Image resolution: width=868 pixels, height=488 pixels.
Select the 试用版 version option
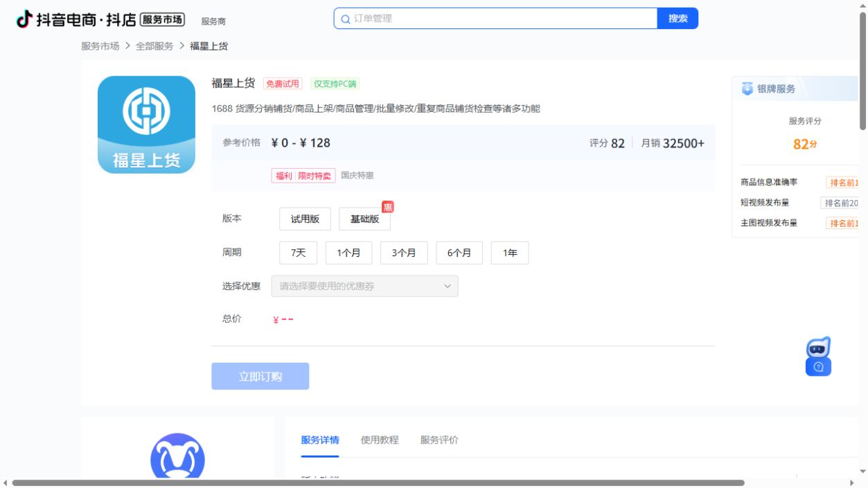point(305,219)
